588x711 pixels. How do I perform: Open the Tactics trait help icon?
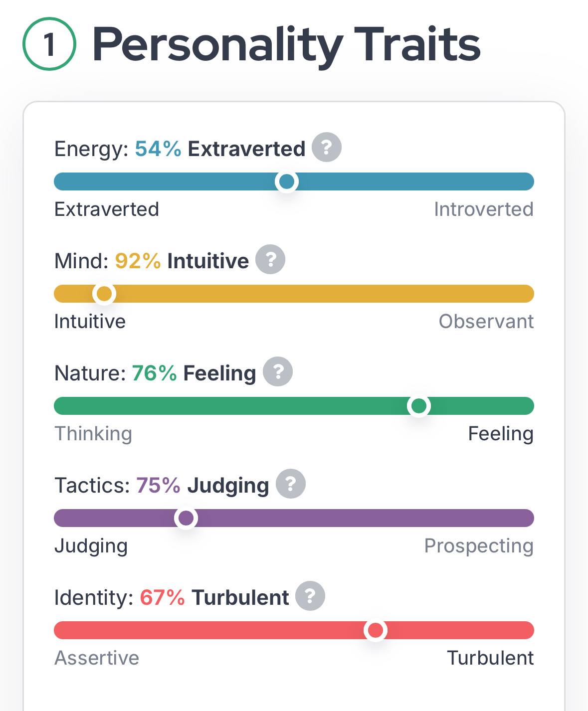pyautogui.click(x=291, y=484)
